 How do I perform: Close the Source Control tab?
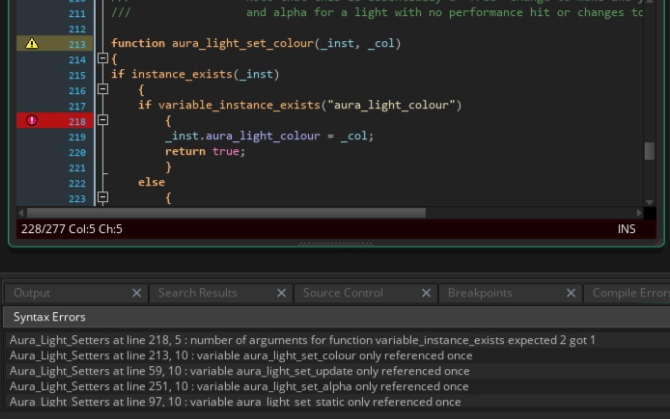(427, 293)
